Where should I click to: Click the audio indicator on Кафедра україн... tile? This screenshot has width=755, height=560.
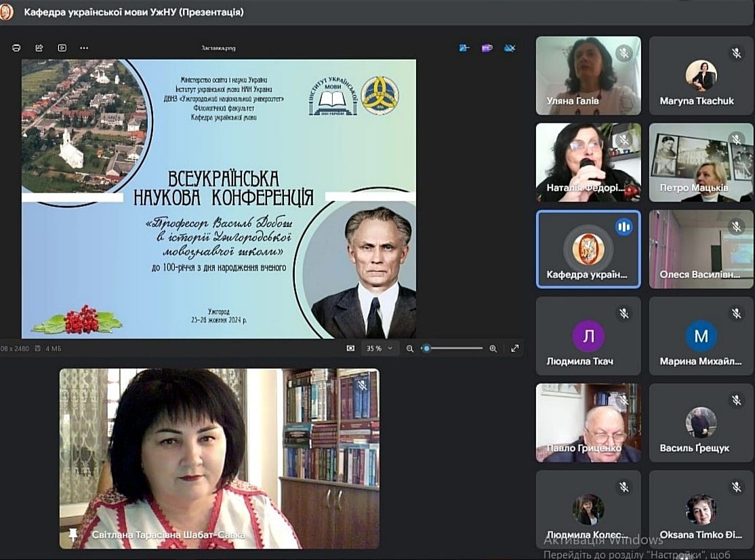click(624, 227)
